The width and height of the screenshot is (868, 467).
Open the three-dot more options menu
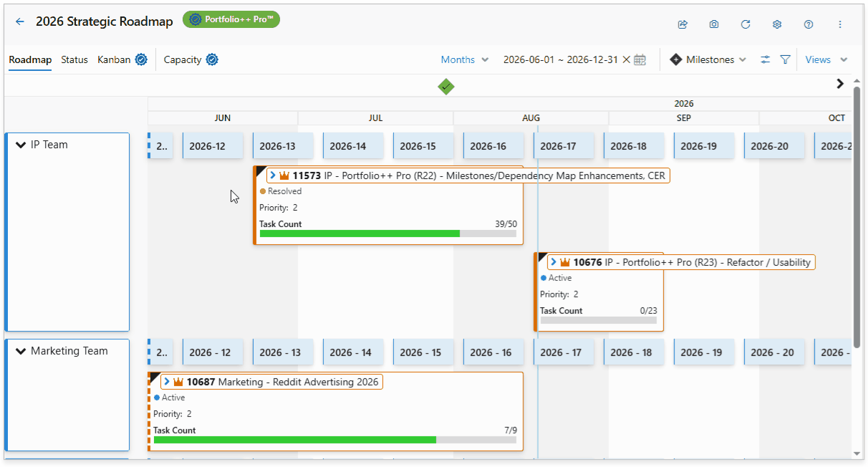tap(840, 24)
